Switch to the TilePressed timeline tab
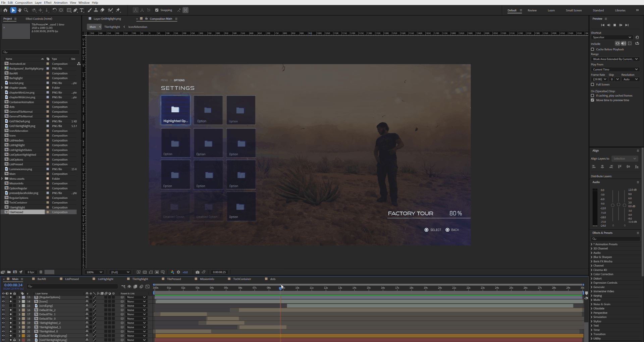 point(174,279)
